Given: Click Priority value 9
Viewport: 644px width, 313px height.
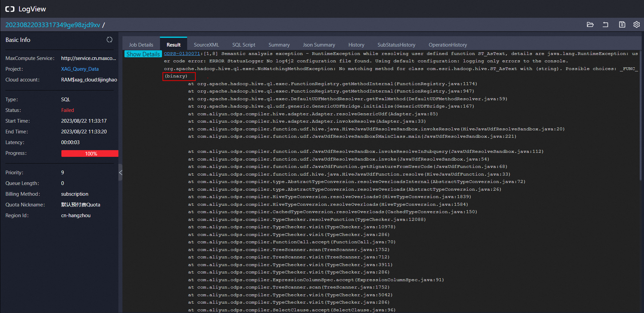Looking at the screenshot, I should [62, 172].
